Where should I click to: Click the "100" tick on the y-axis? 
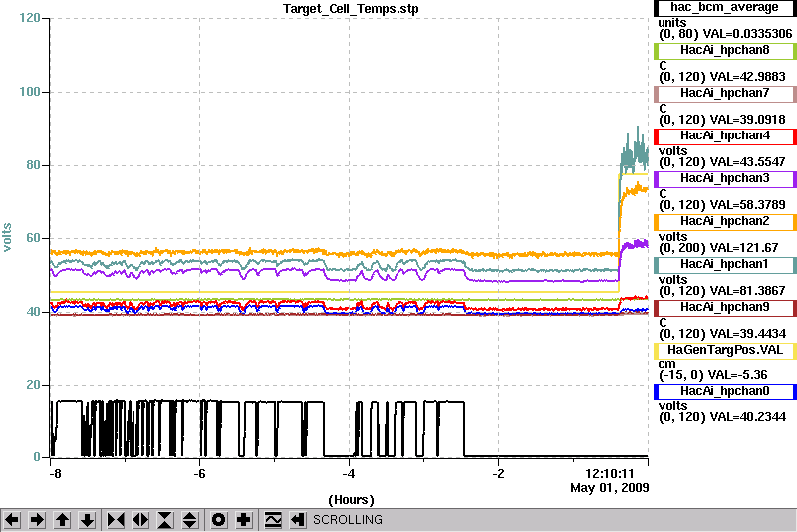coord(30,92)
